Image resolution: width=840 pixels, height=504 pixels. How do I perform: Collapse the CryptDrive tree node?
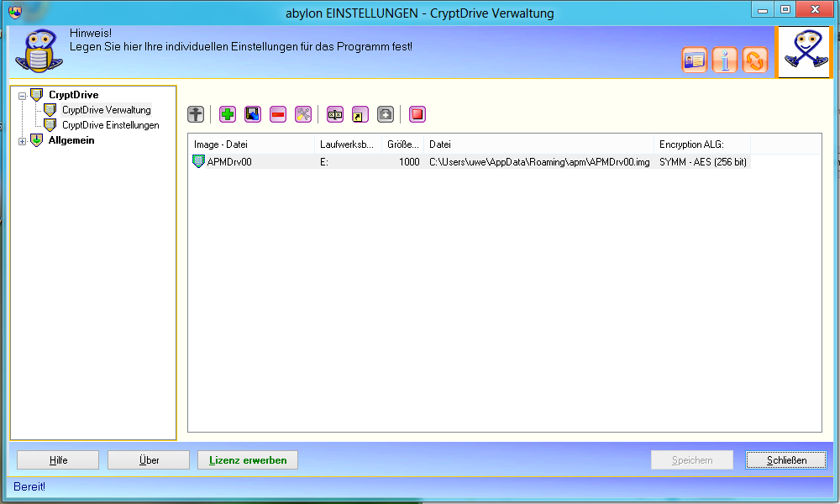[x=22, y=96]
